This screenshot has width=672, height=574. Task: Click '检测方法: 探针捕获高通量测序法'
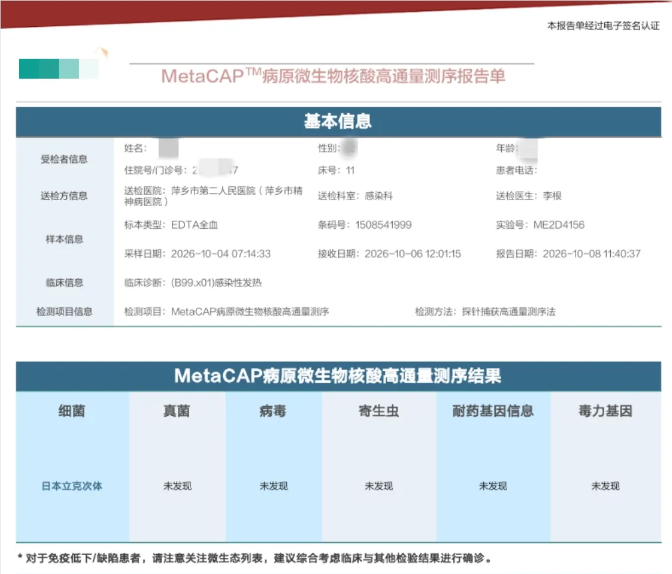(x=485, y=312)
